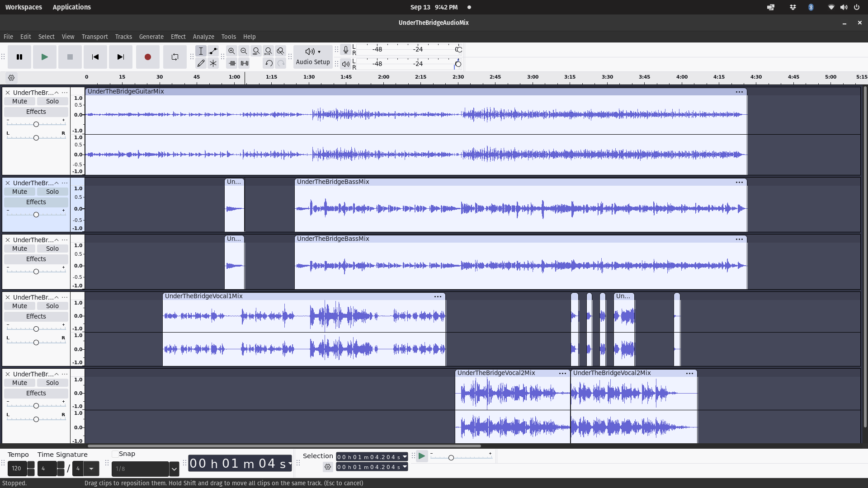
Task: Start recording with the red Record button
Action: click(148, 57)
